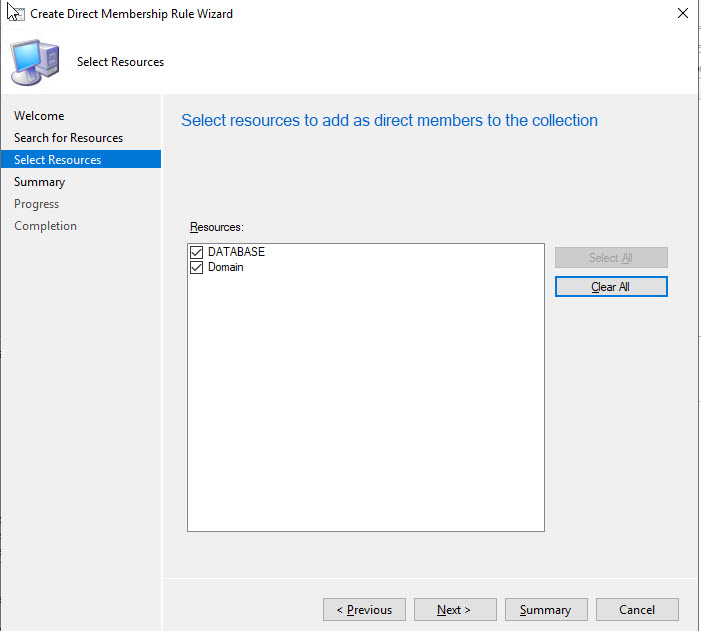The image size is (701, 631).
Task: Click the "Select resources to add" heading
Action: pyautogui.click(x=389, y=120)
